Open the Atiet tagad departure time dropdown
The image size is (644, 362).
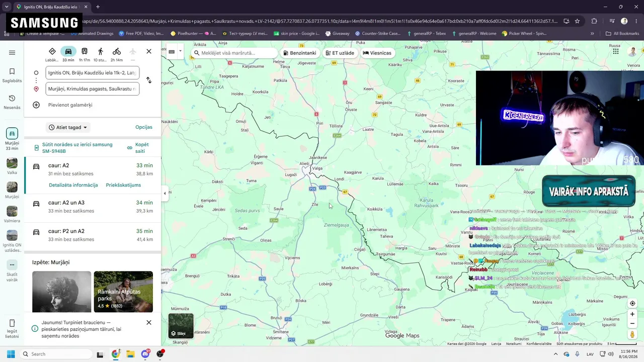pos(68,128)
